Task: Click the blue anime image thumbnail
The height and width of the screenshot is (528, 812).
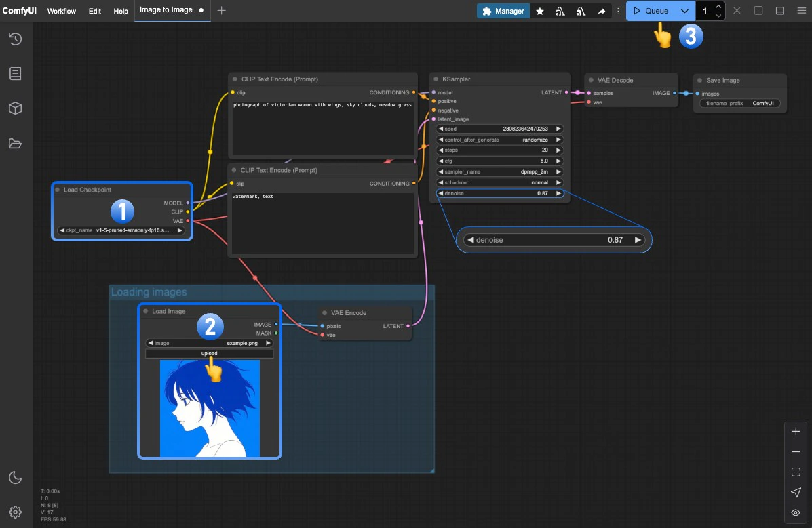Action: click(209, 407)
